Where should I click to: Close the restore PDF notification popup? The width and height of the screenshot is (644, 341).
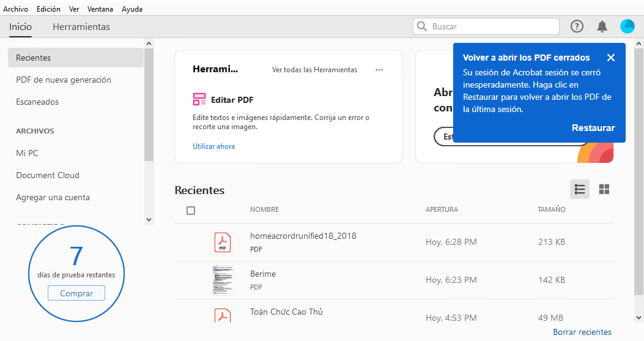coord(611,58)
